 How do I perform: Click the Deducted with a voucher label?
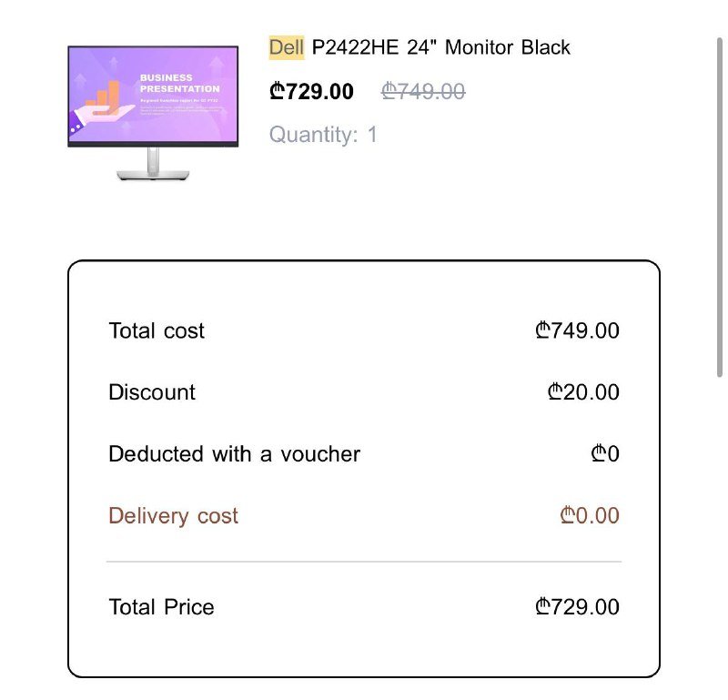pos(234,453)
